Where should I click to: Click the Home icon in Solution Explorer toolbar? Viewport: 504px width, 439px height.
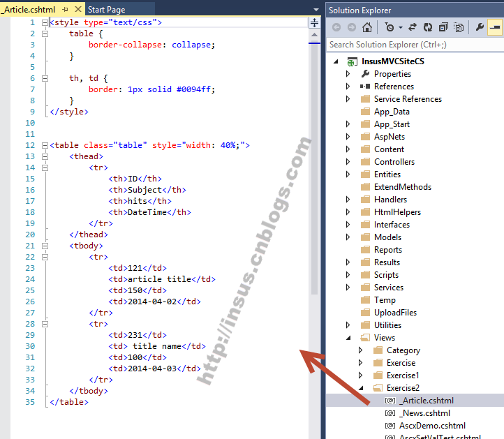pos(366,27)
